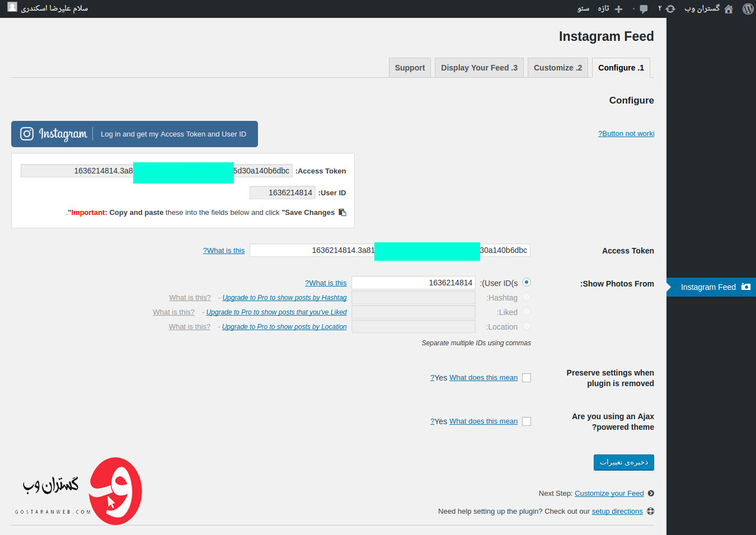756x535 pixels.
Task: Enable the Ajax powered theme checkbox
Action: [527, 421]
